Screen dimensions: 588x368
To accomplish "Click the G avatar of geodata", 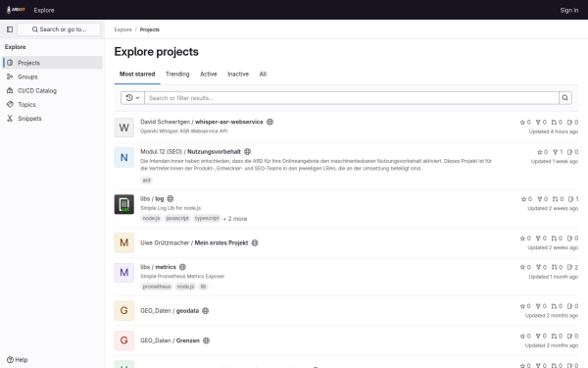I will pos(124,310).
